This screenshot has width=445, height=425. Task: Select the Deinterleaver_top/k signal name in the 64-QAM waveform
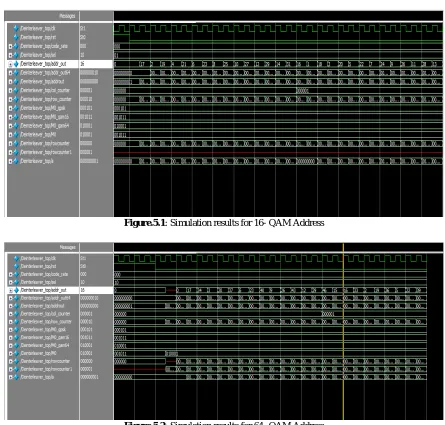pos(37,377)
